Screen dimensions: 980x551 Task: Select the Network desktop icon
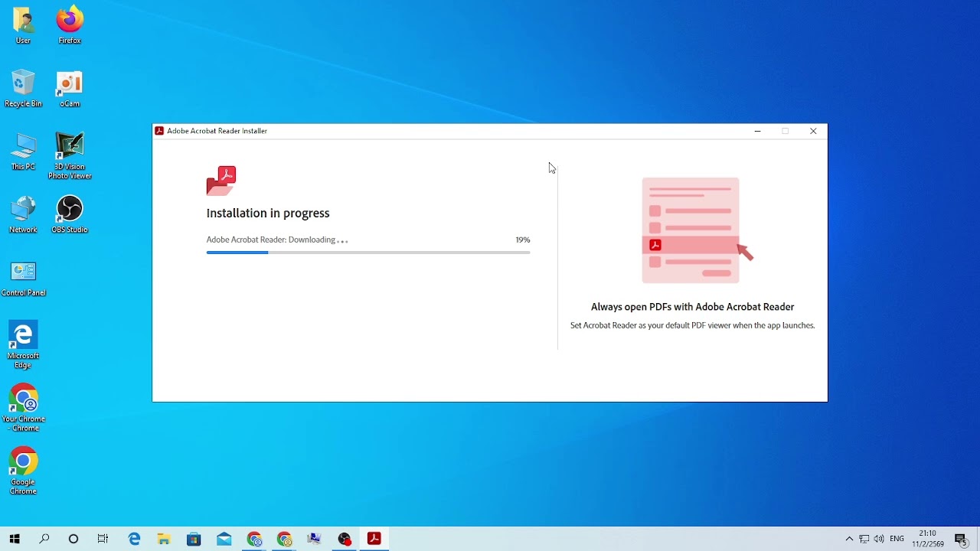pos(23,214)
